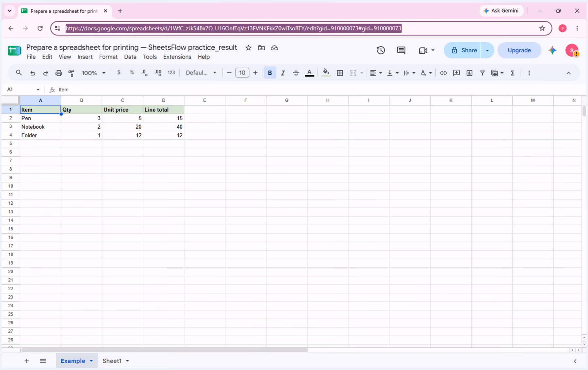Open the Default font dropdown
The height and width of the screenshot is (370, 588).
pos(201,73)
